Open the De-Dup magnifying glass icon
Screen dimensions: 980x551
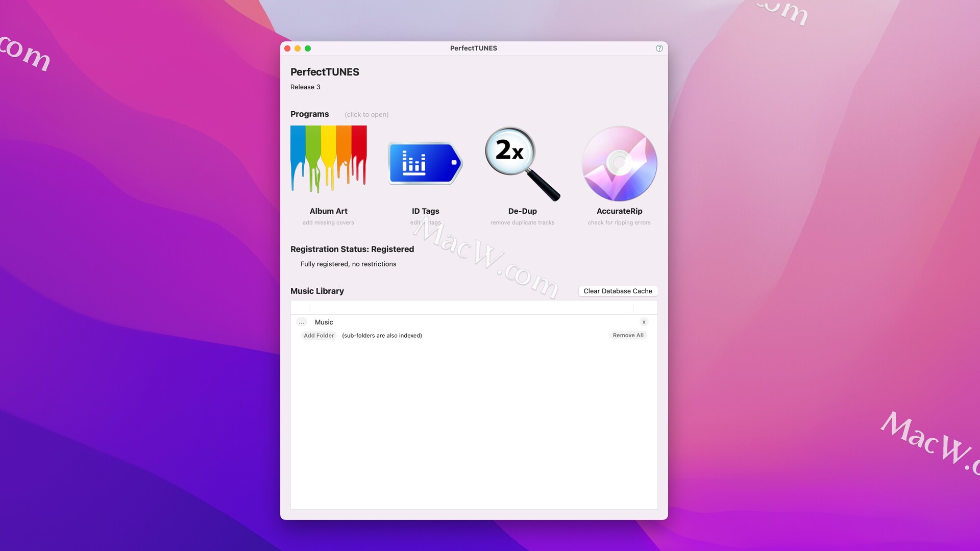522,164
